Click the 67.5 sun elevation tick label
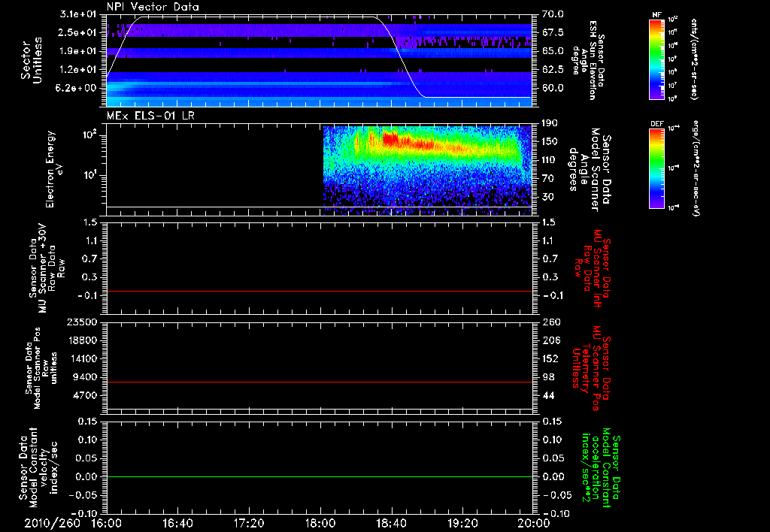 [553, 32]
